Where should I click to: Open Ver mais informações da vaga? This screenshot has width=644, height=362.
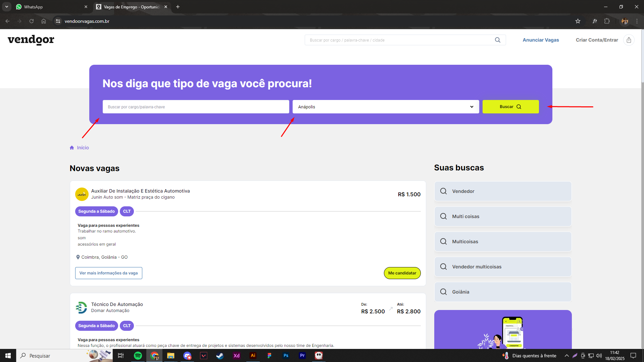pos(108,273)
